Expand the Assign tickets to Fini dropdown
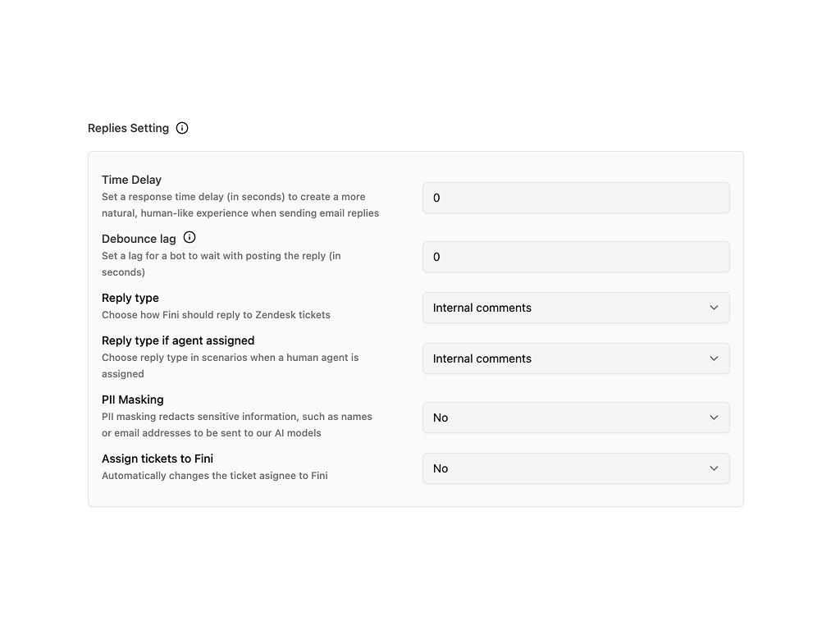840x630 pixels. click(x=576, y=468)
